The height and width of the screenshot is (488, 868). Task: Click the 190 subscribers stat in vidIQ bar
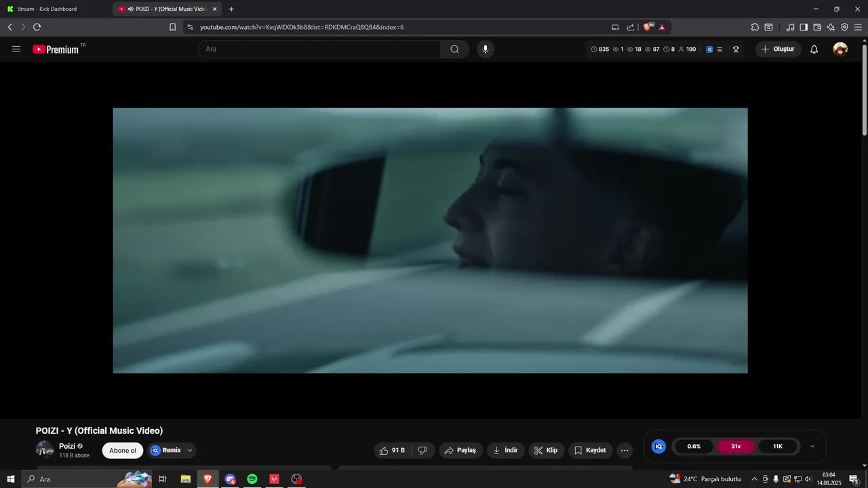tap(687, 49)
